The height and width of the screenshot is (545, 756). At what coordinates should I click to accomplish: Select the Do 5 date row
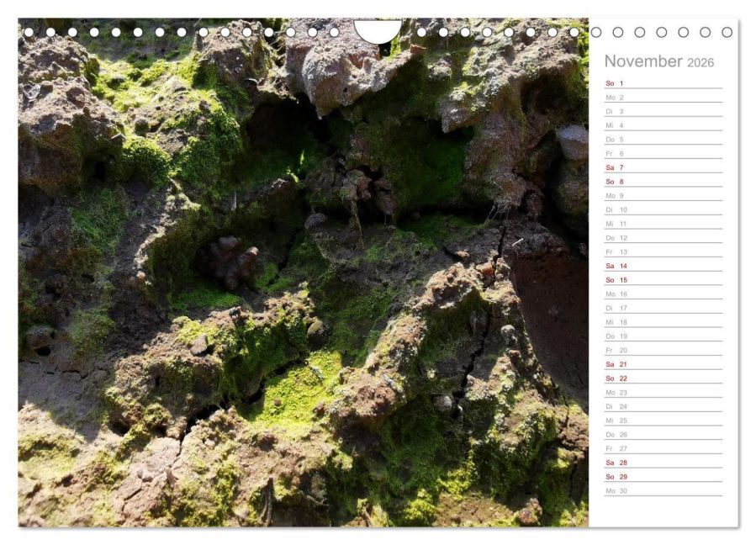pos(663,140)
